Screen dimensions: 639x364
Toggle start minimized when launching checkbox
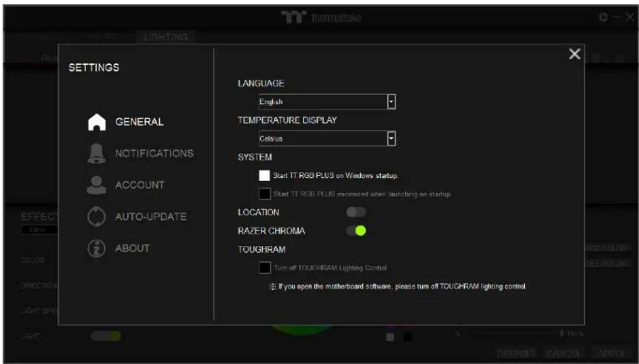(x=264, y=193)
